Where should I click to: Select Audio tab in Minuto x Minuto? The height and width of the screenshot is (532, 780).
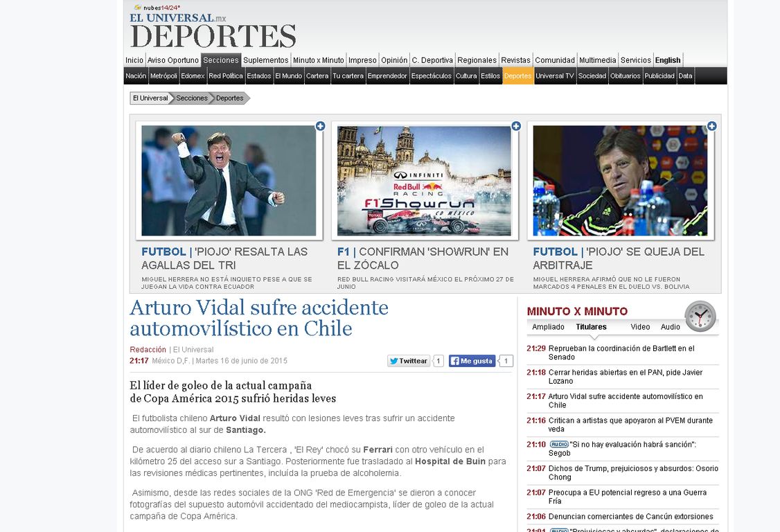pyautogui.click(x=670, y=327)
